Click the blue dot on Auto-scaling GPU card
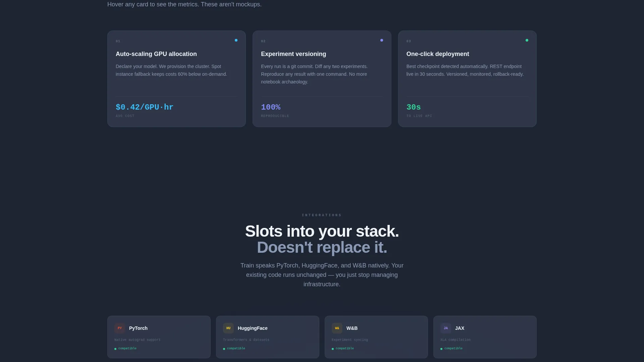Screen dimensions: 644x362 click(x=236, y=40)
